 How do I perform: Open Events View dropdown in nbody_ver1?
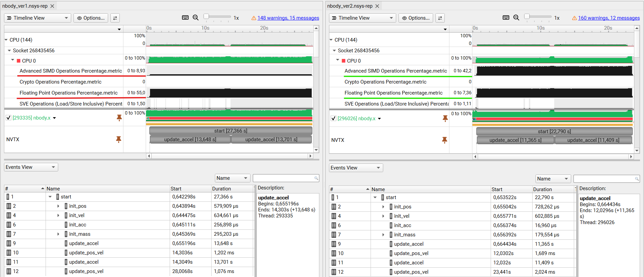tap(31, 167)
